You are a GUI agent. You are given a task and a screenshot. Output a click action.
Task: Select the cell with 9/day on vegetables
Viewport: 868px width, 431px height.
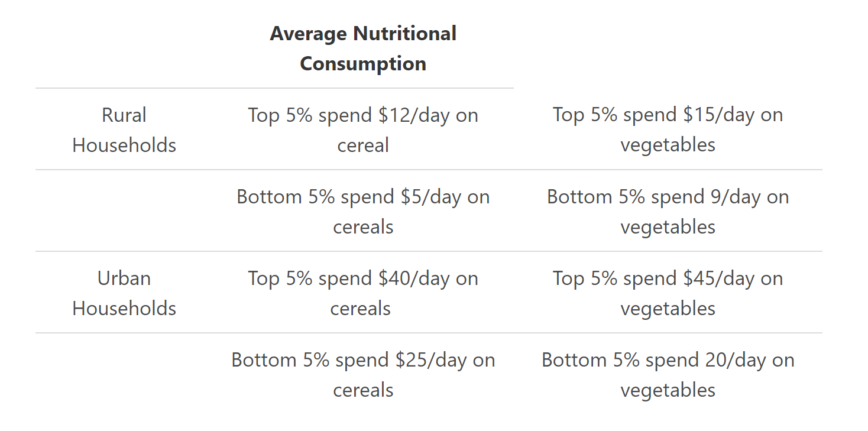(x=668, y=212)
